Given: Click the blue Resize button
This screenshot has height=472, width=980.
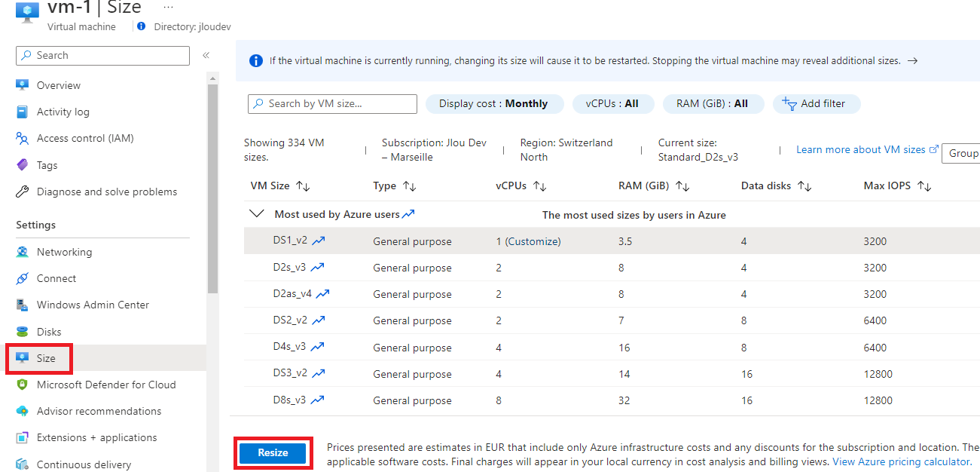Looking at the screenshot, I should pyautogui.click(x=273, y=452).
